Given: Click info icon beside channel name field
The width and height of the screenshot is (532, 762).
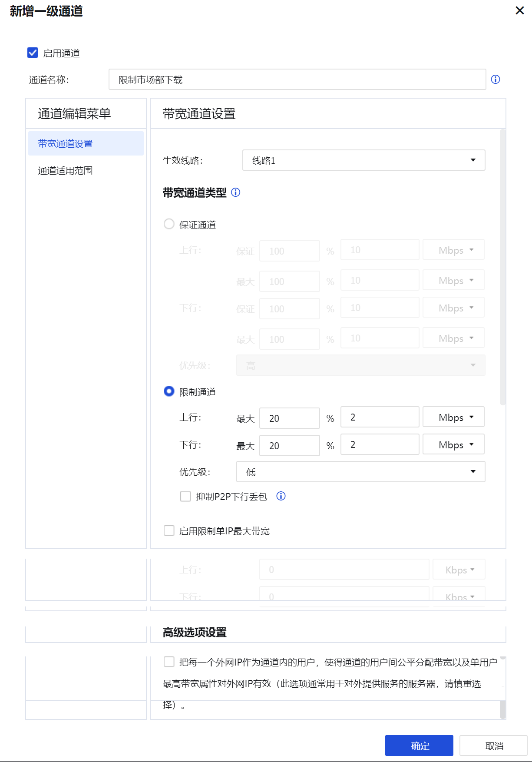Looking at the screenshot, I should click(x=495, y=80).
